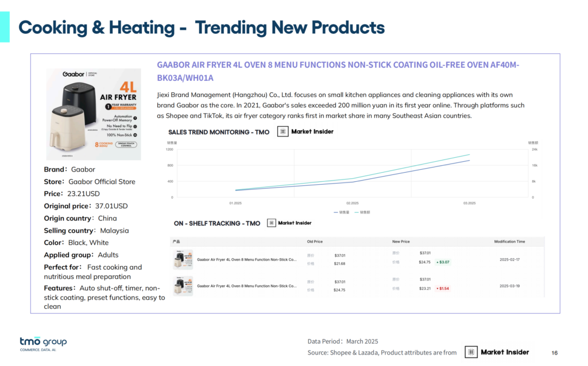Select the New Price column header

click(x=401, y=242)
